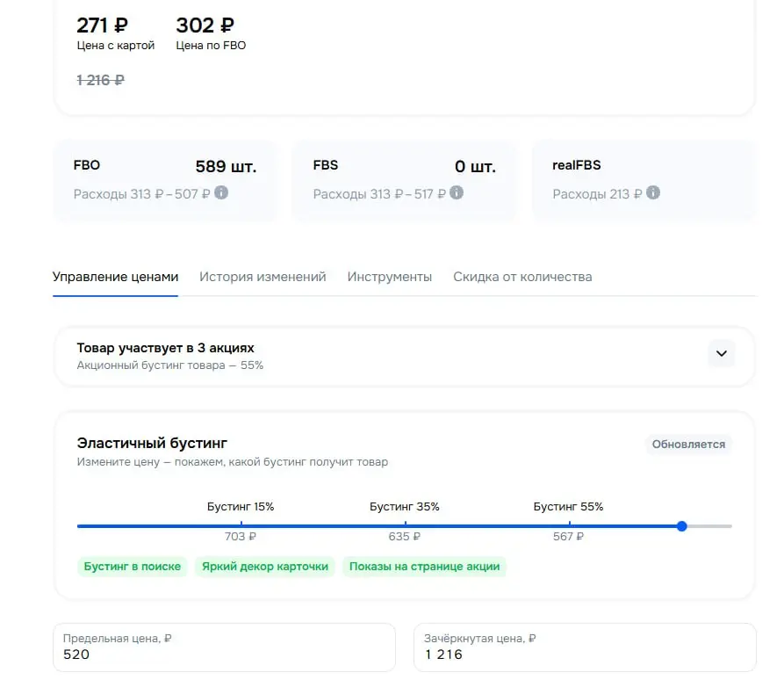Focus the "Зачёркнутая цена, ₽" input field

pyautogui.click(x=585, y=647)
